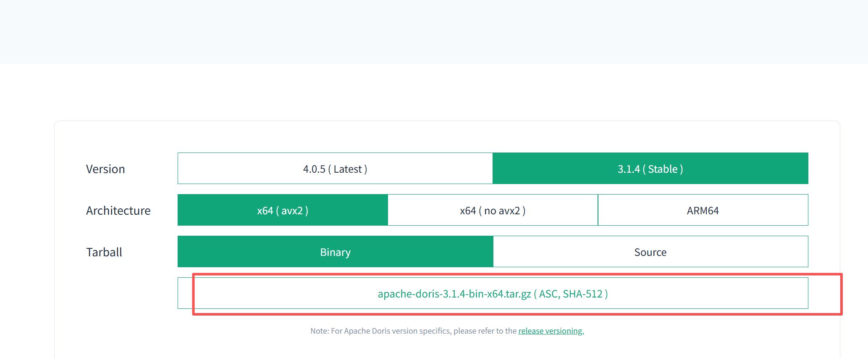The width and height of the screenshot is (868, 358).
Task: Choose x64 ( no avx2 ) architecture
Action: coord(493,210)
